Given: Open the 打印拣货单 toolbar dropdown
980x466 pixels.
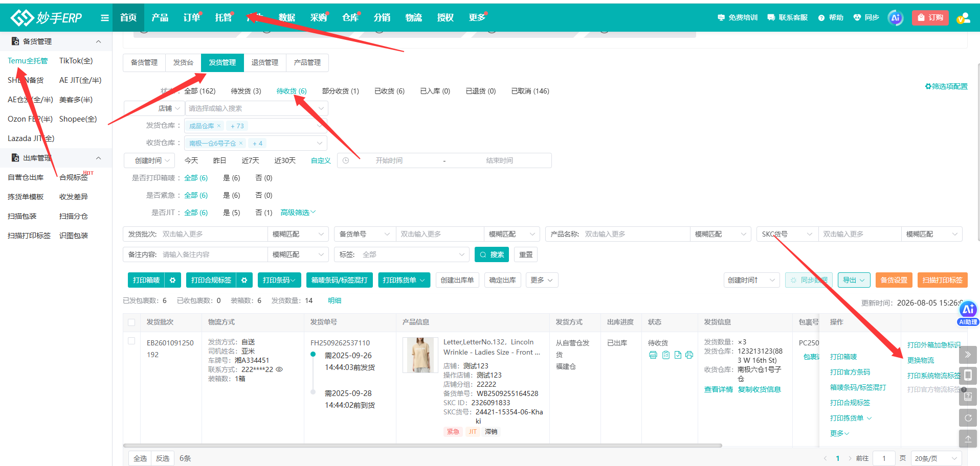Looking at the screenshot, I should [404, 280].
